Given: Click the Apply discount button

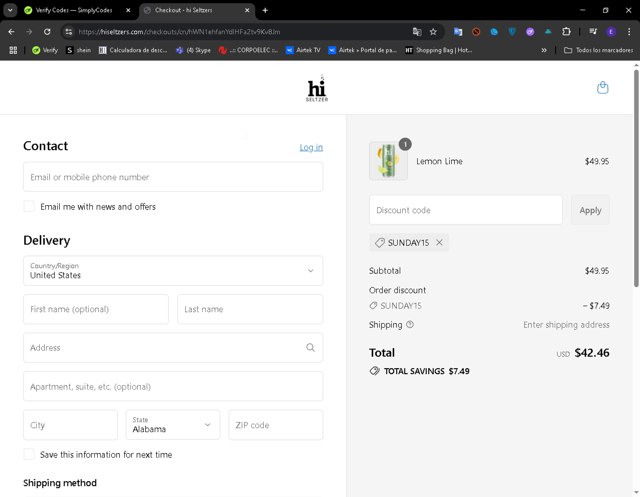Looking at the screenshot, I should [590, 210].
